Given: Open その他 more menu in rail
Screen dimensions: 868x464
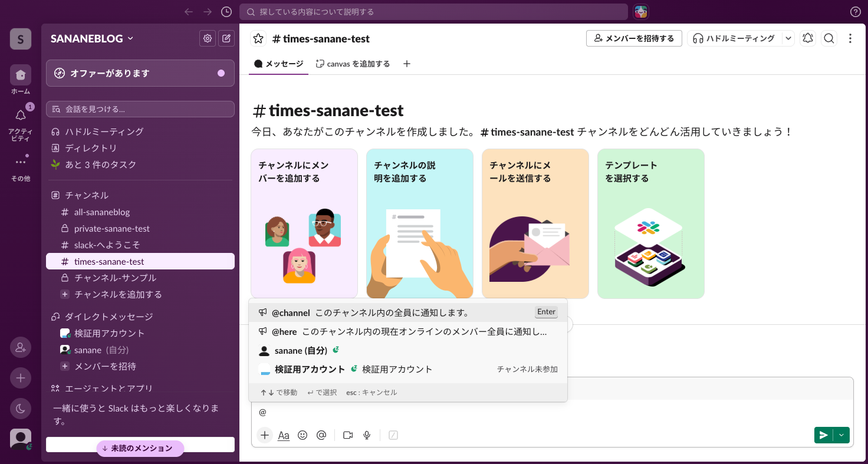Looking at the screenshot, I should [x=21, y=167].
